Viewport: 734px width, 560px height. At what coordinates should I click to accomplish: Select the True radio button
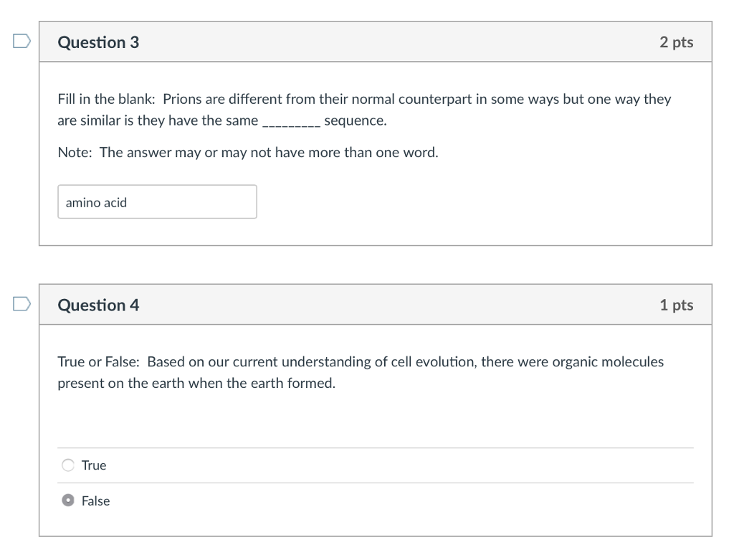click(68, 465)
